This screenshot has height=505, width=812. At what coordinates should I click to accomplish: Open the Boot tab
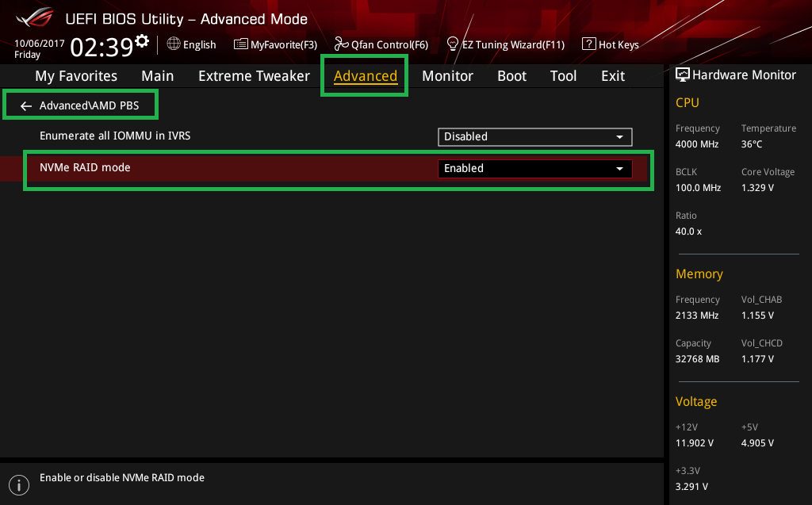(x=511, y=76)
